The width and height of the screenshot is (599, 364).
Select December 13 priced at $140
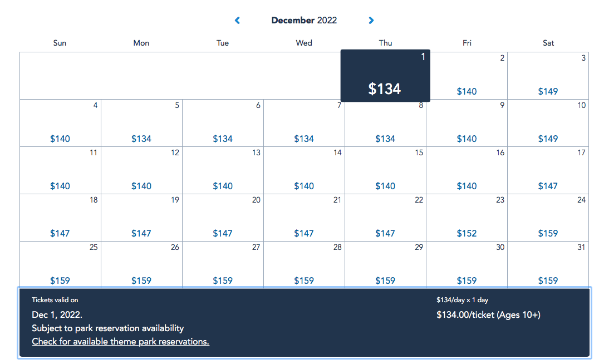coord(223,170)
